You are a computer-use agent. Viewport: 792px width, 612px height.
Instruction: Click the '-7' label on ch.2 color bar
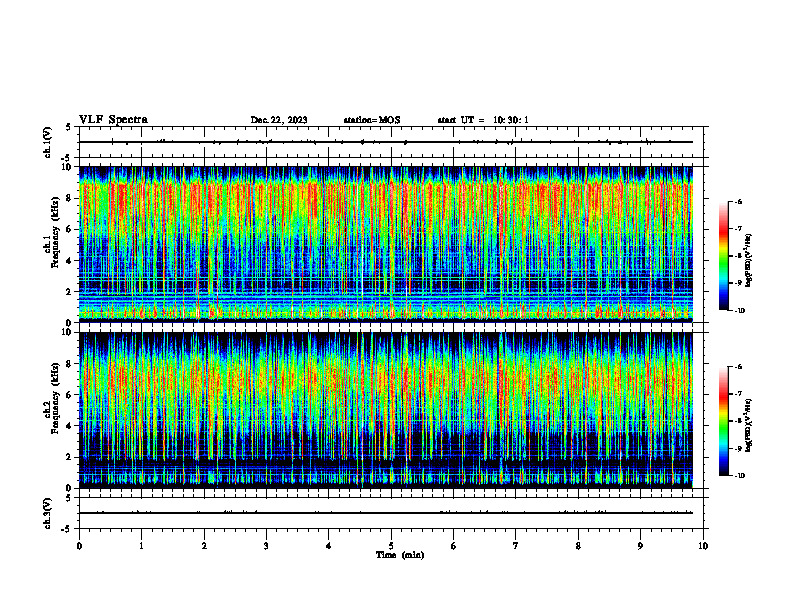tap(738, 394)
